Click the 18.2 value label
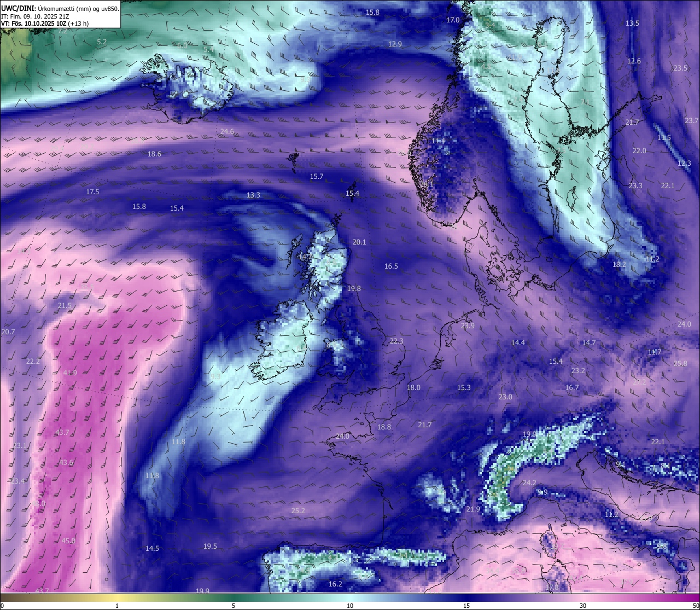700x610 pixels. [x=619, y=264]
